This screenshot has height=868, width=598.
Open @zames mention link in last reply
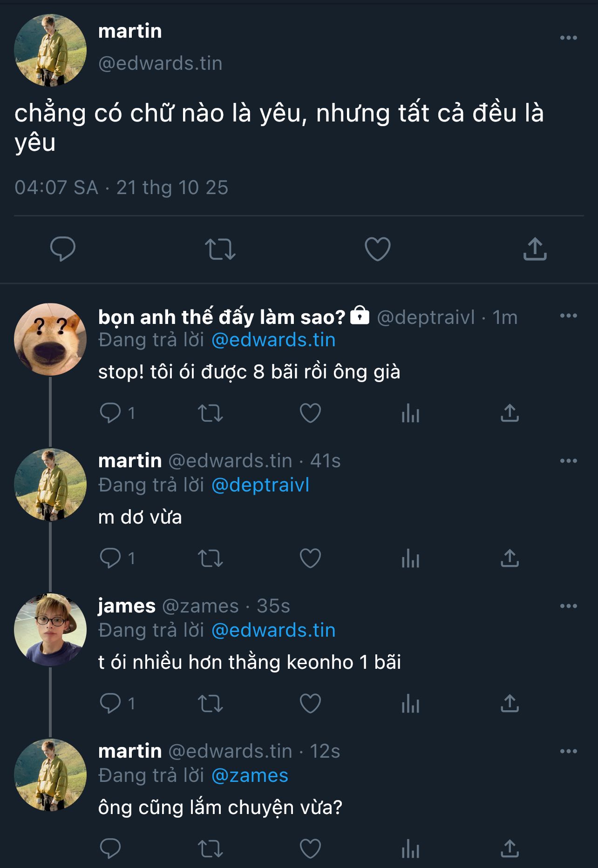point(250,776)
